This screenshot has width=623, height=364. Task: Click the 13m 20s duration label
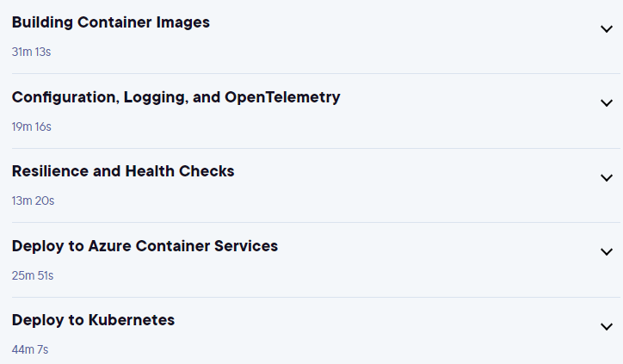coord(33,201)
